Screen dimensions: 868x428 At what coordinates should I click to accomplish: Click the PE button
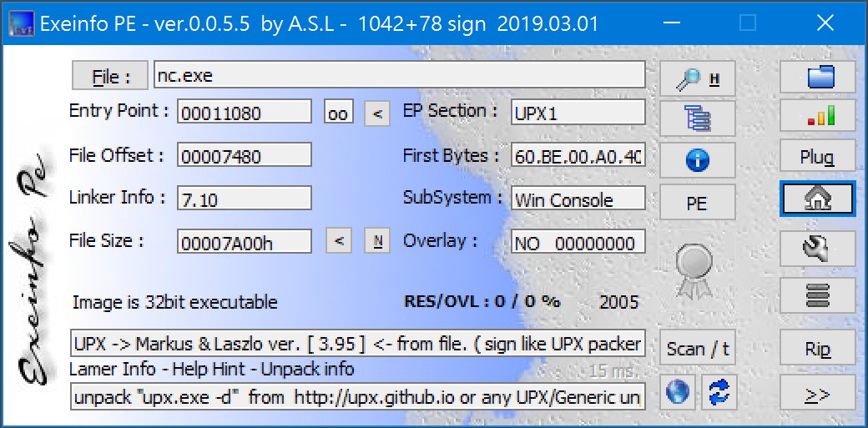tap(698, 203)
